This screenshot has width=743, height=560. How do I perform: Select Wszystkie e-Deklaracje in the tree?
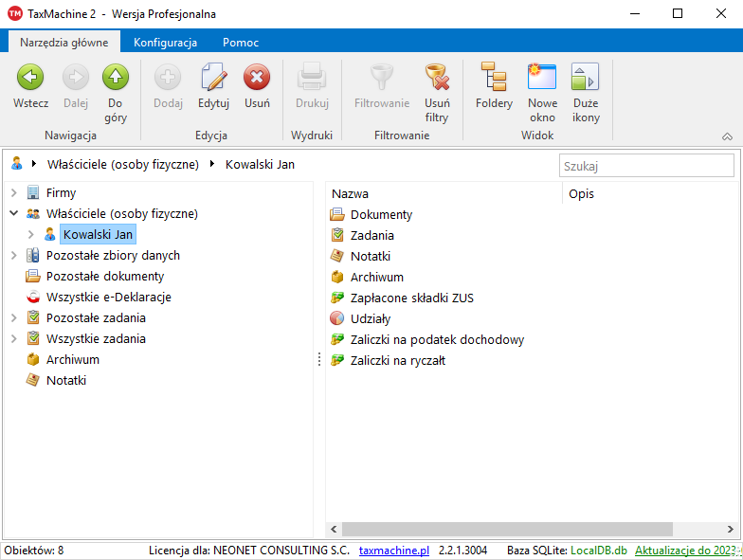tap(108, 298)
